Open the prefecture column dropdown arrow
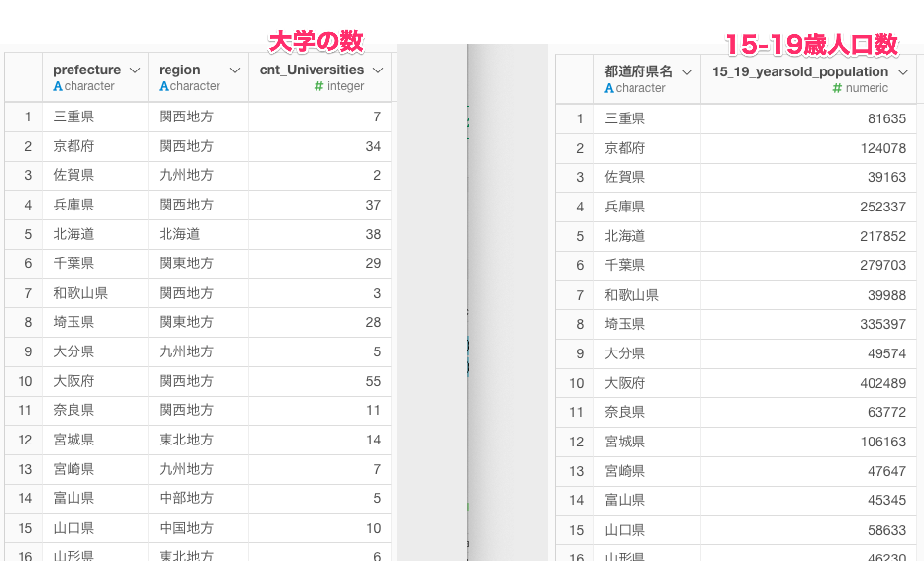The width and height of the screenshot is (924, 561). [135, 70]
